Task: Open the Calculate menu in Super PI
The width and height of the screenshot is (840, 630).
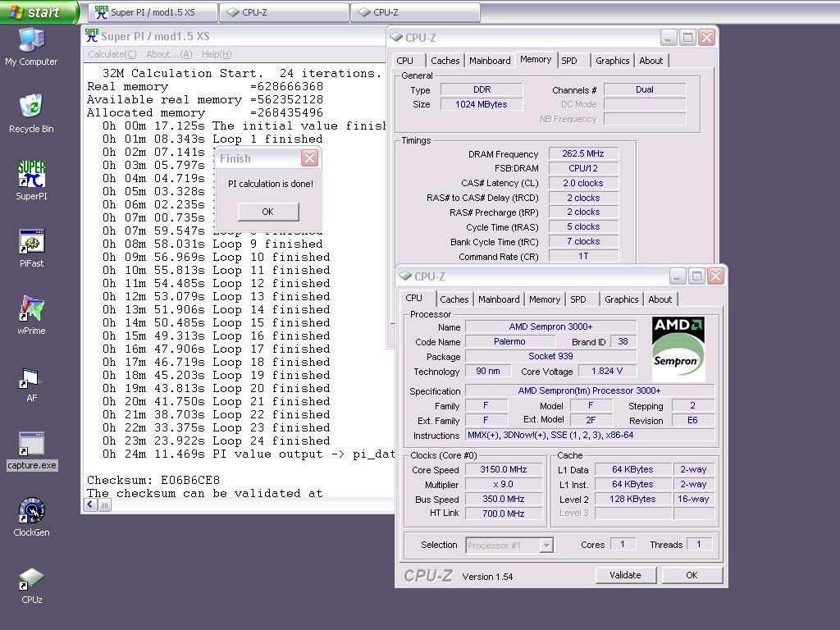Action: pyautogui.click(x=112, y=54)
